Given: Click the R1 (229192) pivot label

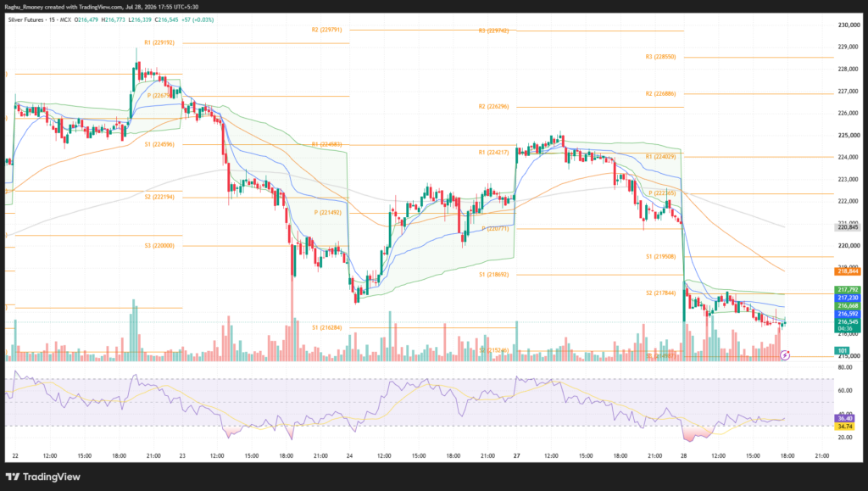Looking at the screenshot, I should [159, 42].
